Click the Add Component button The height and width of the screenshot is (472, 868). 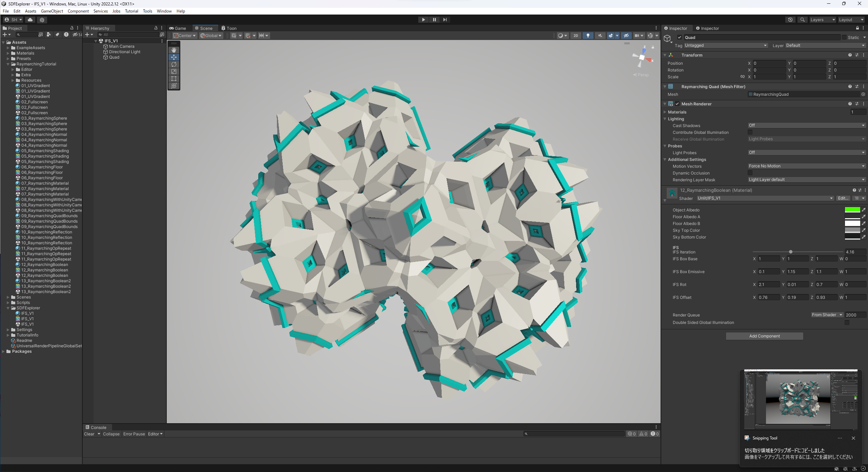[764, 336]
